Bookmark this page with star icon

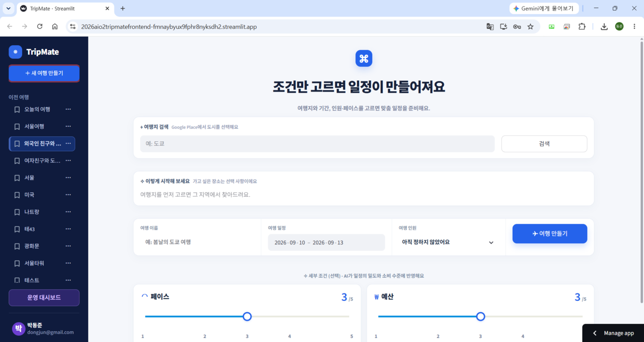[530, 27]
